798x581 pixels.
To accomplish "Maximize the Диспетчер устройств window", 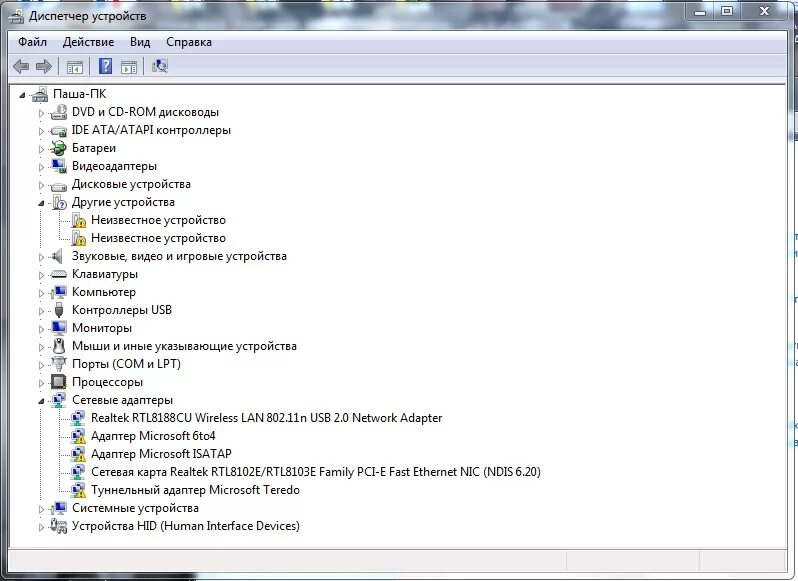I will [727, 11].
